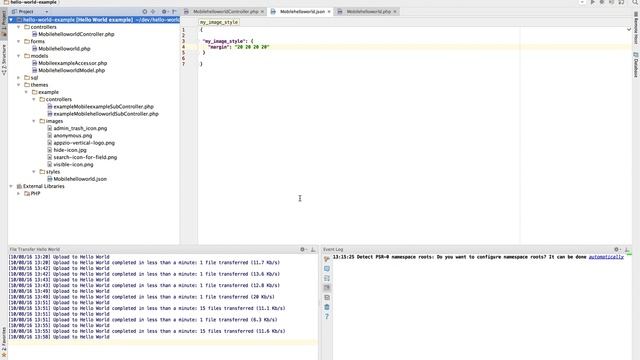Click the automatically link in Event Log
Screen dimensions: 640x360
pyautogui.click(x=606, y=257)
